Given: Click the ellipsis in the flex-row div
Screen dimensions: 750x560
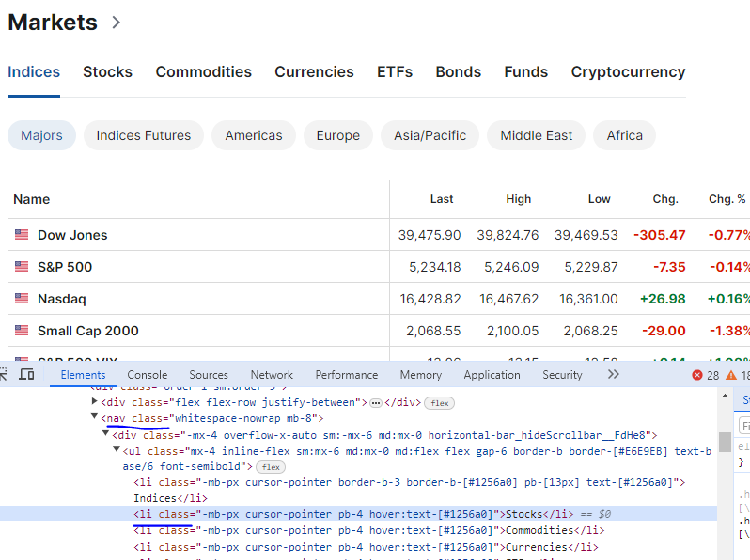Looking at the screenshot, I should 376,403.
